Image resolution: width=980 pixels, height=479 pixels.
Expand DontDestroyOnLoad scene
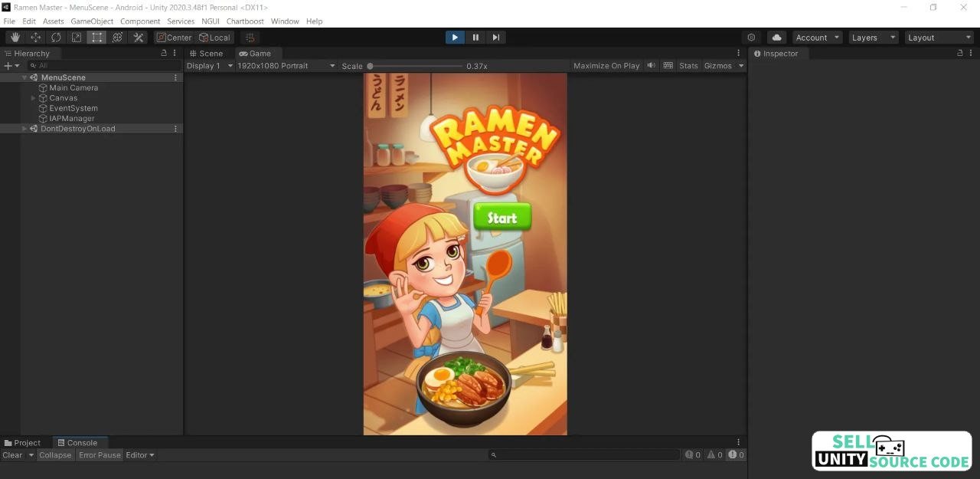click(x=24, y=129)
